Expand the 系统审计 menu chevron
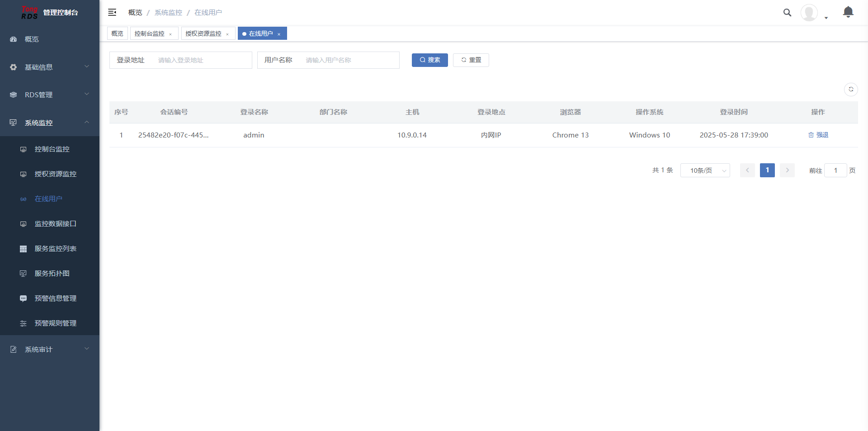The image size is (868, 431). click(x=87, y=349)
